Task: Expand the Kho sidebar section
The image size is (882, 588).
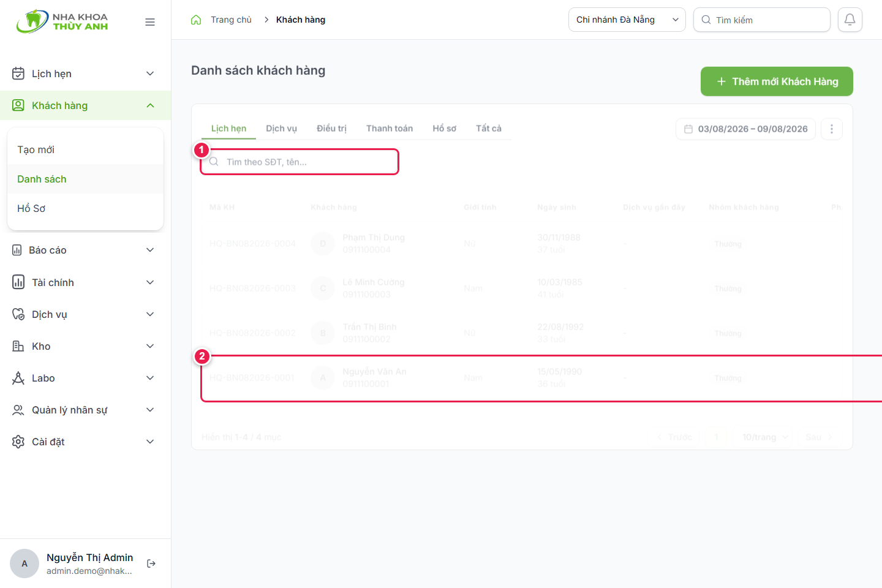Action: click(x=150, y=346)
